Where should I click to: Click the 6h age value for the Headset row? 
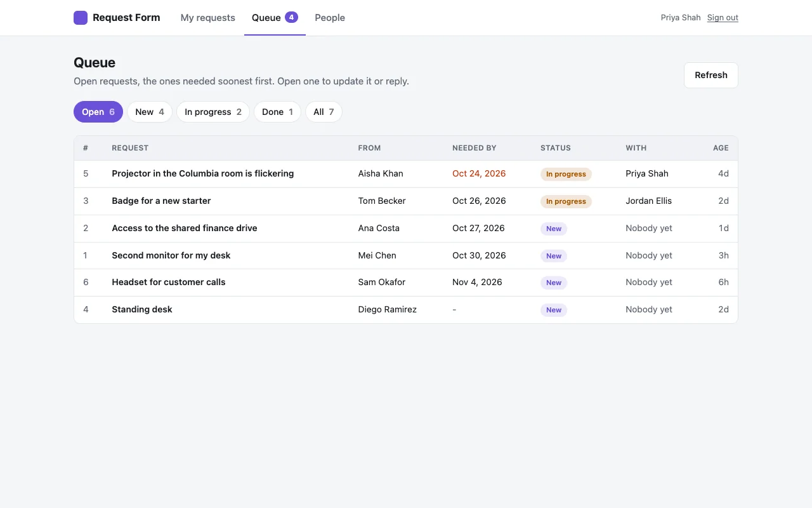click(723, 282)
